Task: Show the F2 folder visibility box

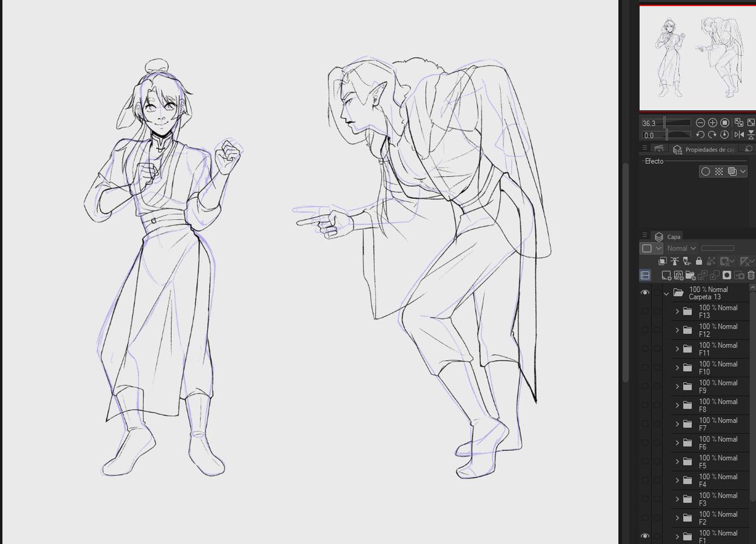Action: [x=645, y=518]
